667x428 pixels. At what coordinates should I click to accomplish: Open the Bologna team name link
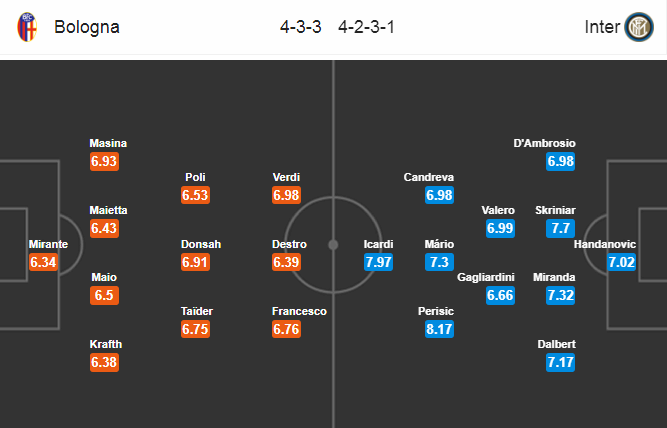[87, 27]
